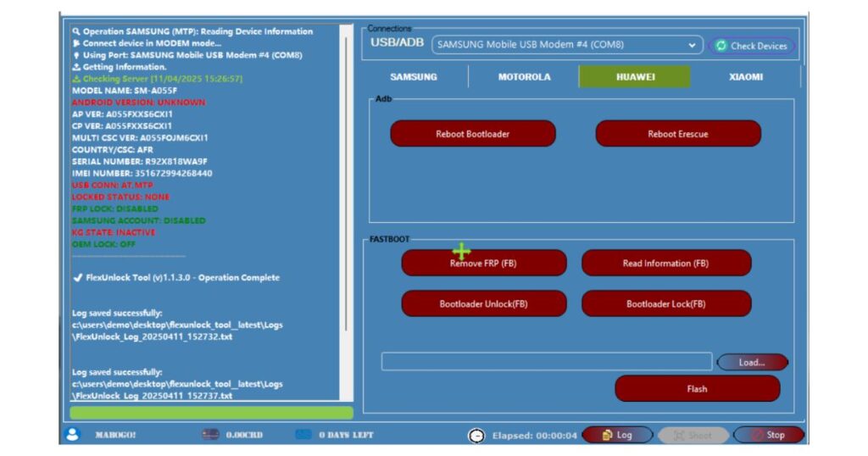Open the COM port device dropdown
Viewport: 868px width, 456px height.
tap(567, 45)
